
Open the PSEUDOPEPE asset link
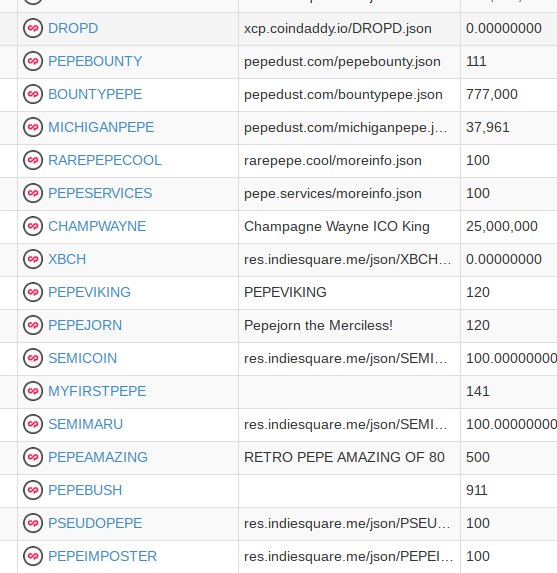click(x=95, y=523)
